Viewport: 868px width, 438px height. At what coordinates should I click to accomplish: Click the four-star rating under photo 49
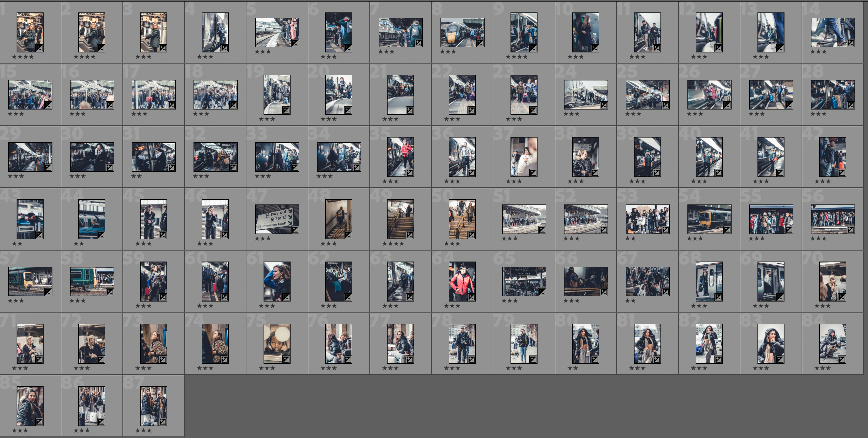pos(393,244)
